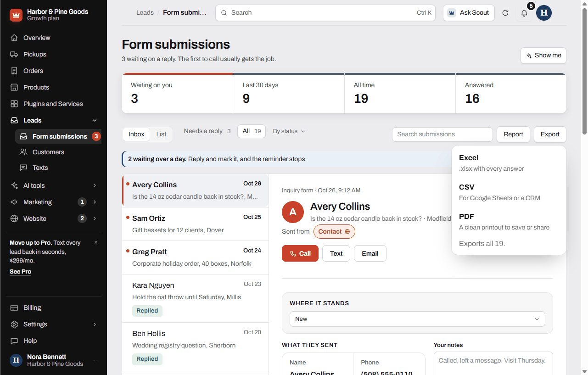588x375 pixels.
Task: Choose Excel export option
Action: [x=509, y=163]
